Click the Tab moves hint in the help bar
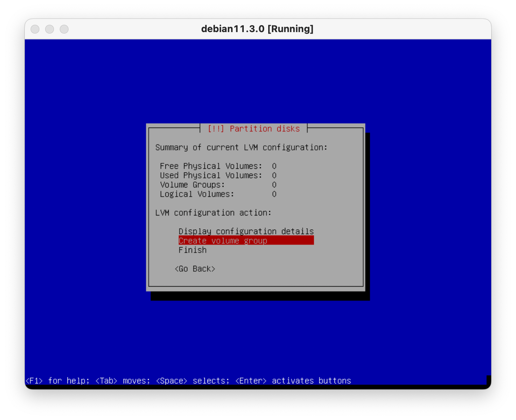The height and width of the screenshot is (420, 516). tap(122, 381)
